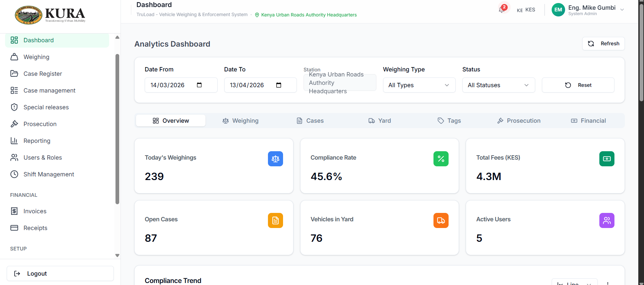Switch to the Cases tab

click(x=310, y=121)
